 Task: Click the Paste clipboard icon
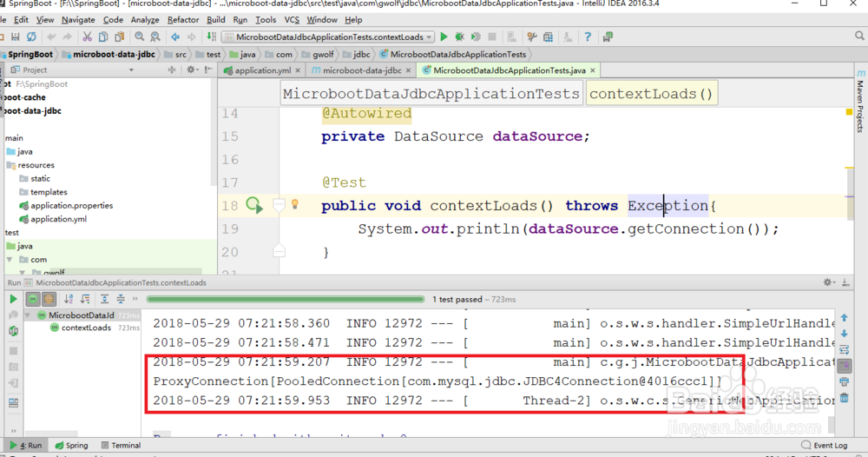click(x=119, y=37)
